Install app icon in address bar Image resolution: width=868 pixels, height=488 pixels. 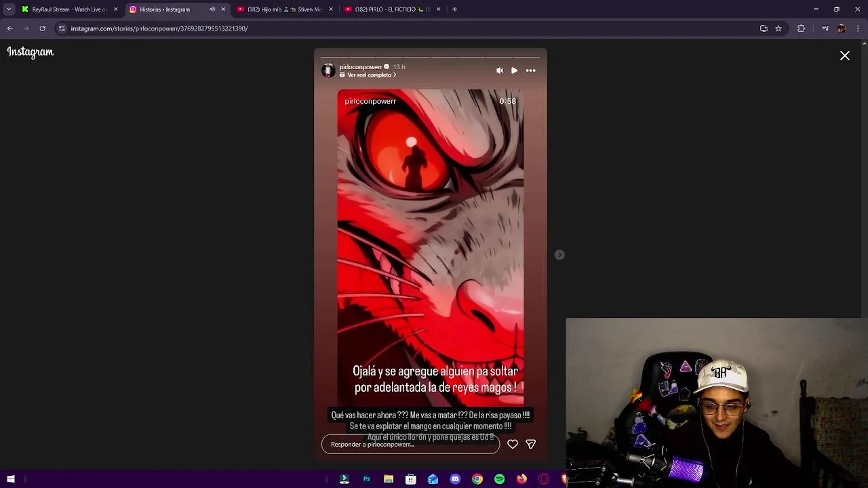pos(764,28)
